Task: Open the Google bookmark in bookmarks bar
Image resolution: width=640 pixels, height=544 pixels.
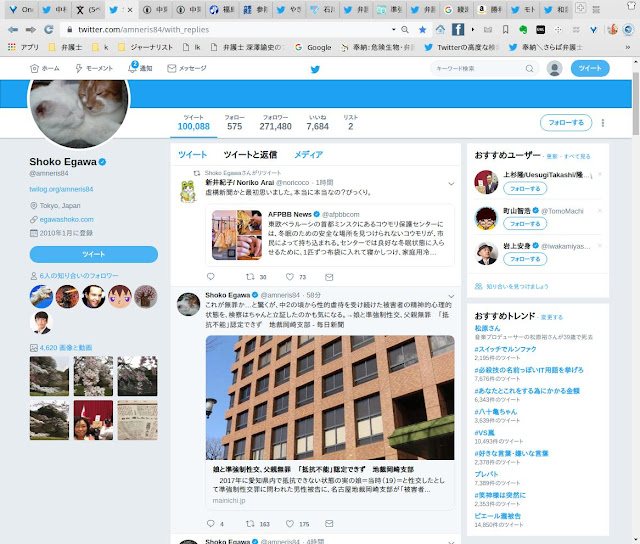Action: [313, 47]
